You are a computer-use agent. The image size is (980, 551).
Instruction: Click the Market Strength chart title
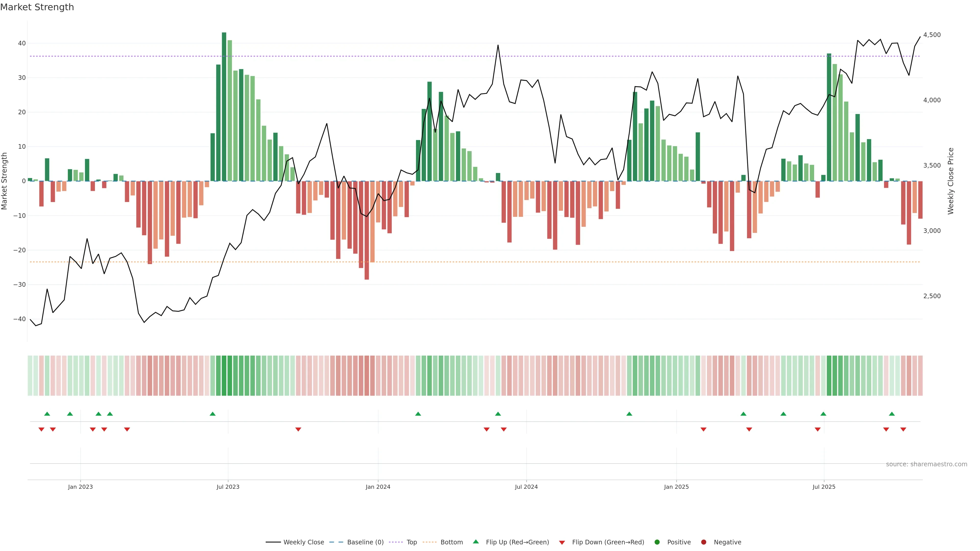(37, 7)
